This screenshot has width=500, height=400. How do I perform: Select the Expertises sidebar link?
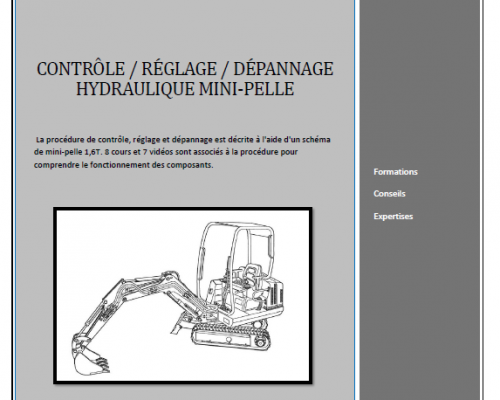[x=393, y=216]
